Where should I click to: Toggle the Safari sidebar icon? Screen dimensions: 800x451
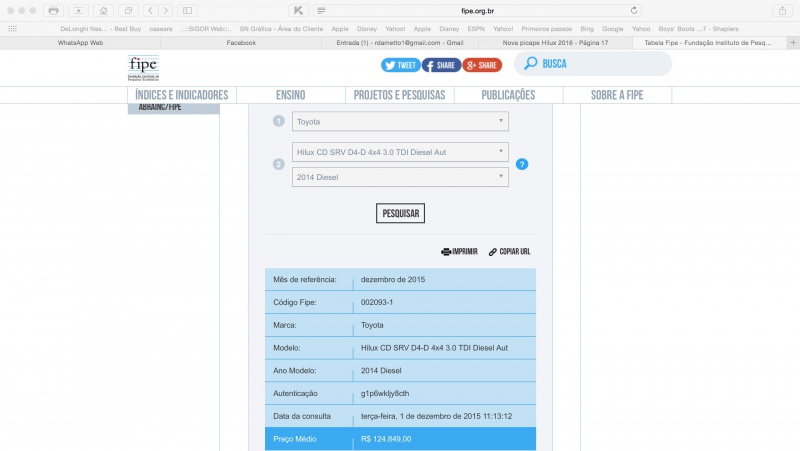click(x=187, y=10)
